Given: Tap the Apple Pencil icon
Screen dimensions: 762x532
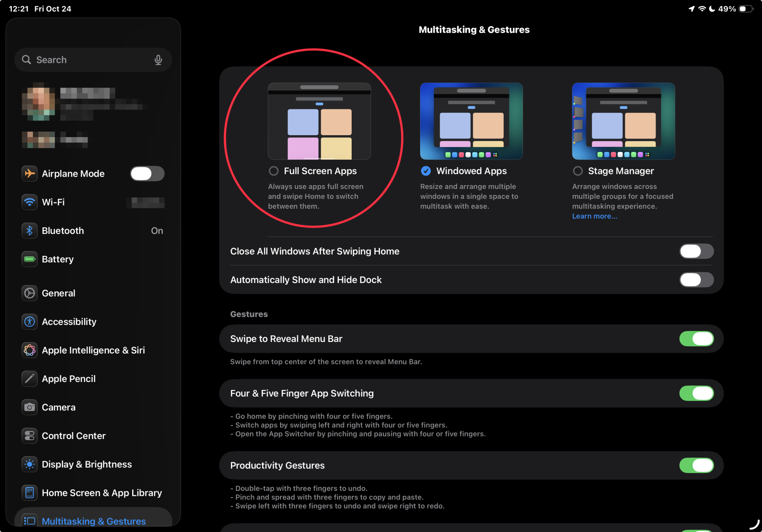Looking at the screenshot, I should point(30,379).
